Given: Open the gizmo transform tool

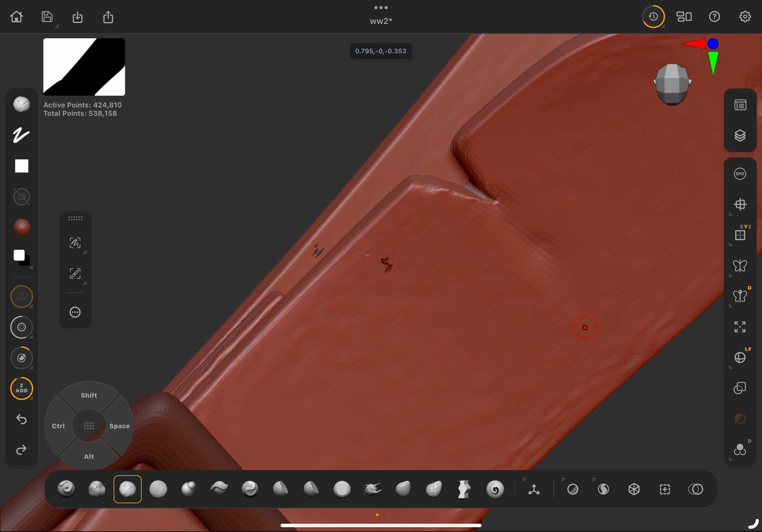Looking at the screenshot, I should pyautogui.click(x=534, y=489).
